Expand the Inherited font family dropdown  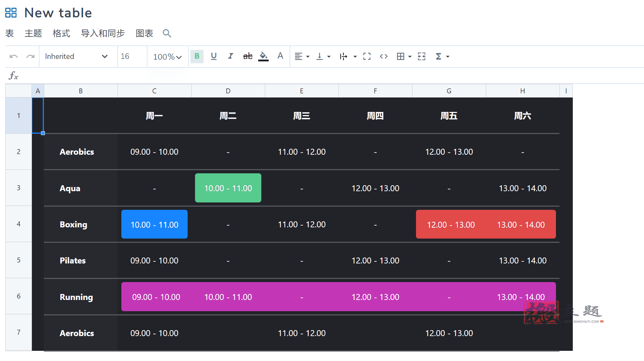point(76,56)
